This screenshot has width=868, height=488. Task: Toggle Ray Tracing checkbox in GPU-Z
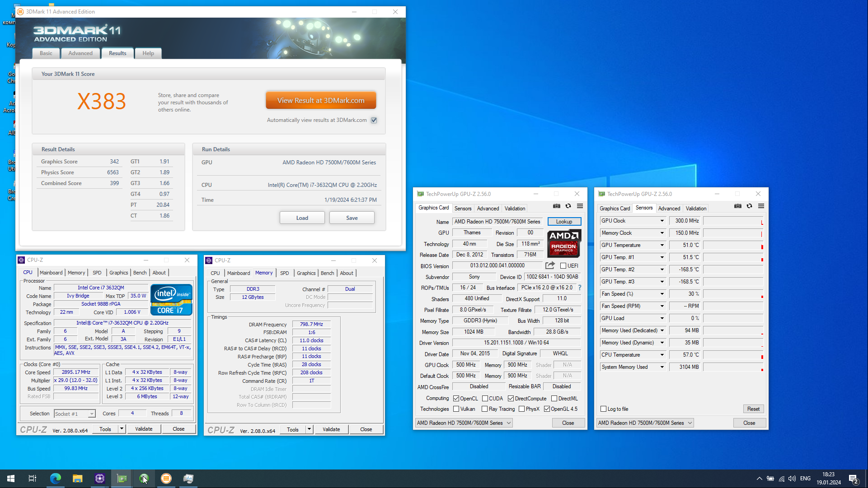485,409
